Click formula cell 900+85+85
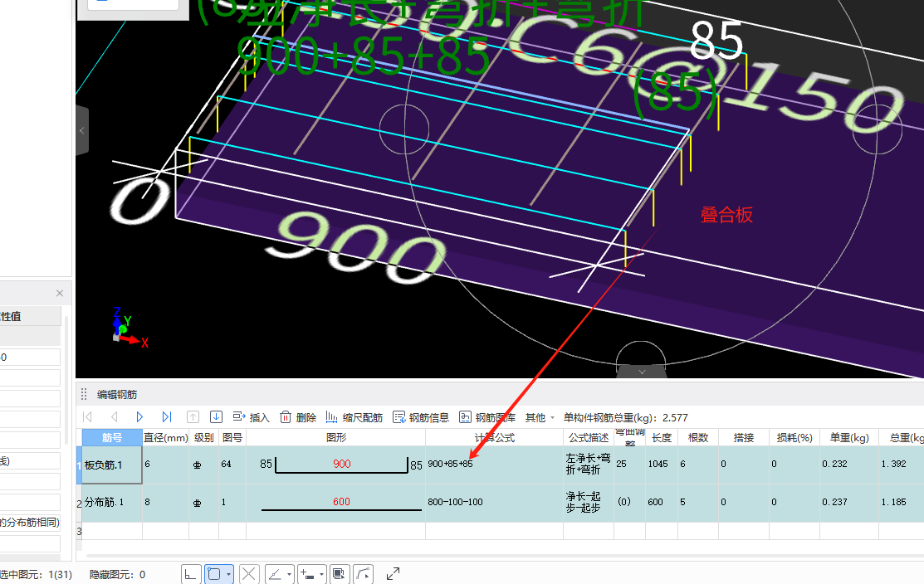 click(495, 464)
